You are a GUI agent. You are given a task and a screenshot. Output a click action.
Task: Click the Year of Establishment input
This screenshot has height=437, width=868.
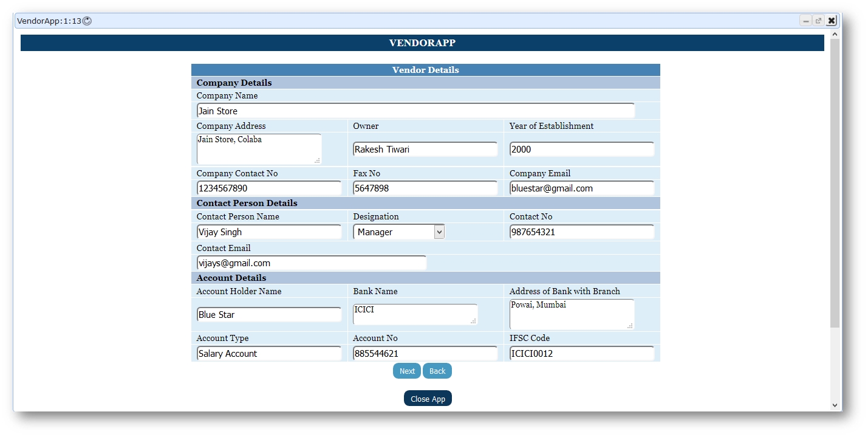(581, 150)
